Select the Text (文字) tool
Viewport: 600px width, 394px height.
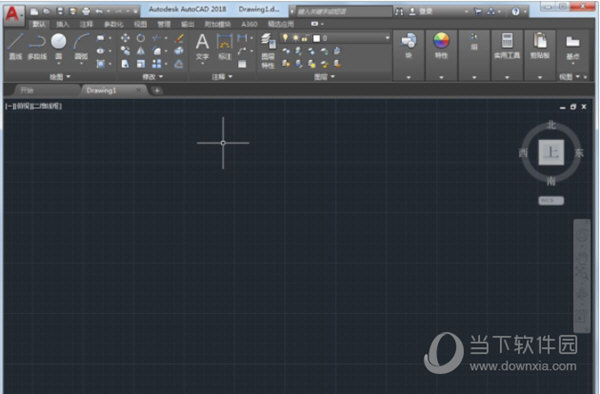(202, 47)
